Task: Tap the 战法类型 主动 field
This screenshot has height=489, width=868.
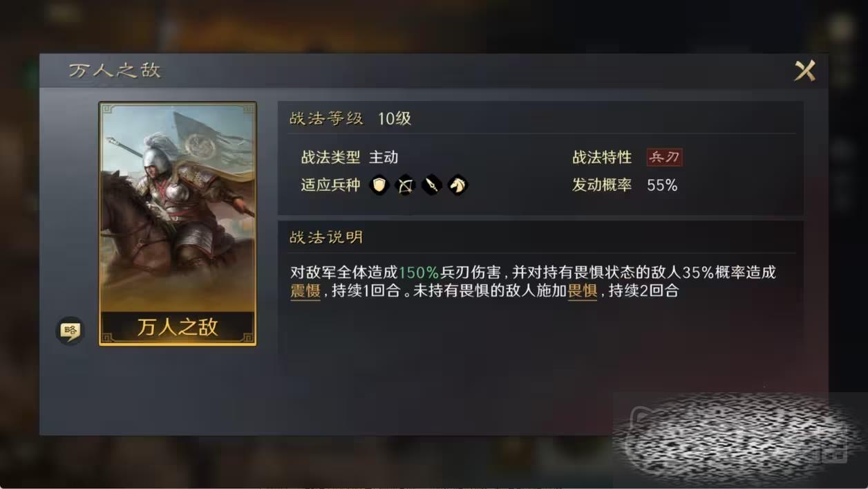Action: point(349,157)
